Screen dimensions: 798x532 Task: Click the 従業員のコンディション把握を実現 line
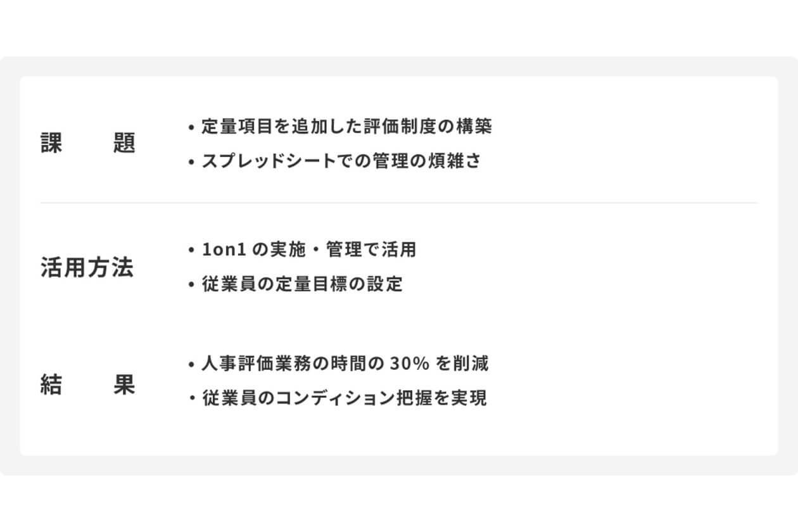(x=345, y=398)
